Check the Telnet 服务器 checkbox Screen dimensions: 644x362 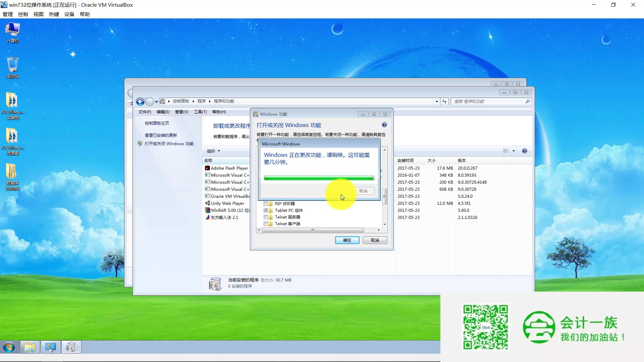click(x=266, y=217)
